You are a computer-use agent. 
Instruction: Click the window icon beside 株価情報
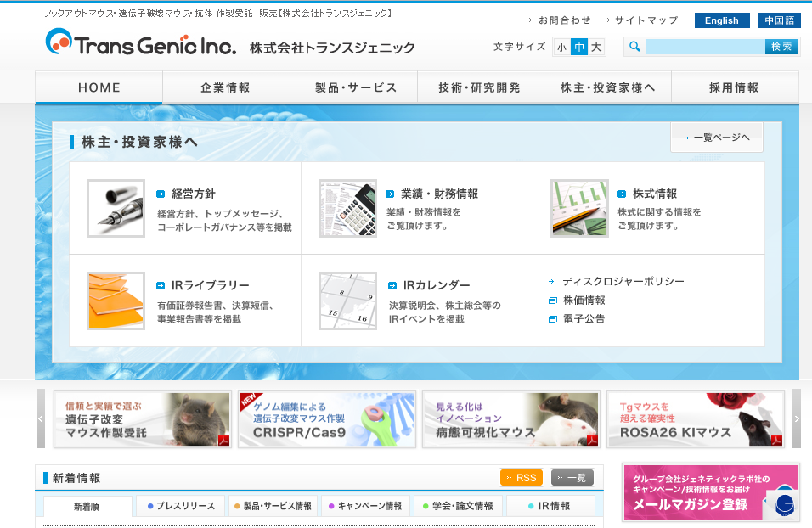(553, 301)
